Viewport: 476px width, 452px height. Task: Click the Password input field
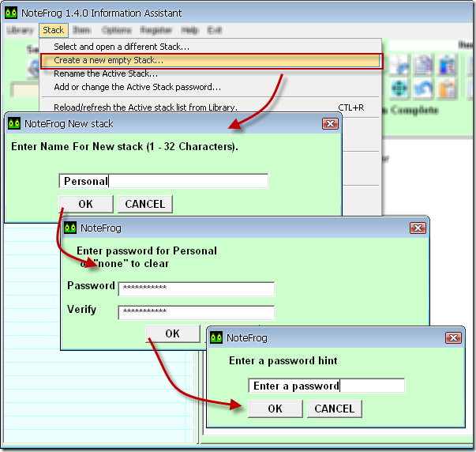pyautogui.click(x=197, y=288)
